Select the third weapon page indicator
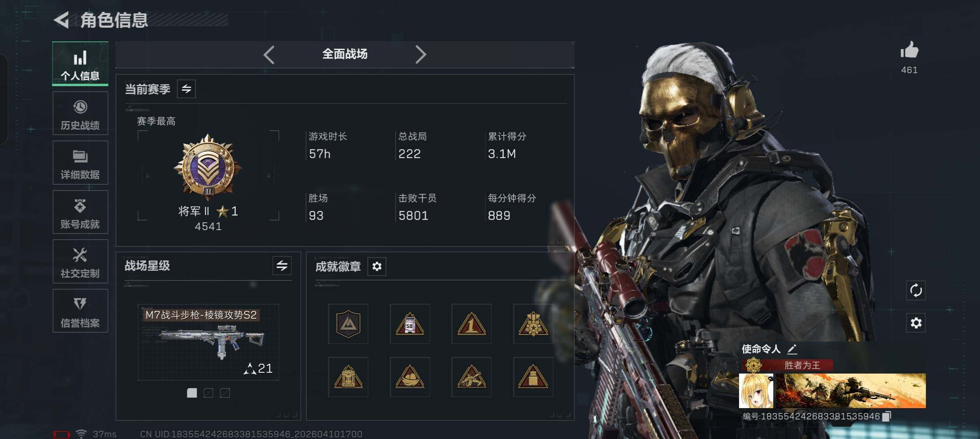Viewport: 980px width, 439px height. (x=225, y=393)
